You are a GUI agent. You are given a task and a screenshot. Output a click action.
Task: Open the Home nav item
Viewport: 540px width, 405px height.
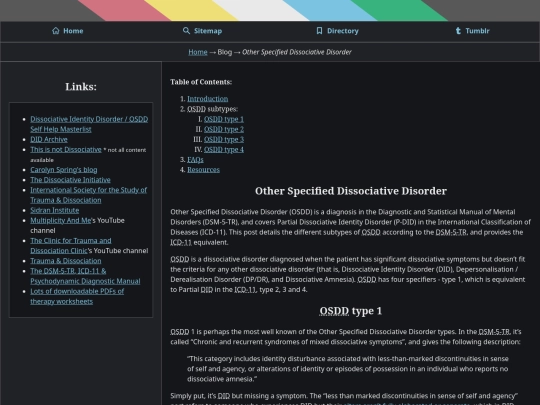68,31
